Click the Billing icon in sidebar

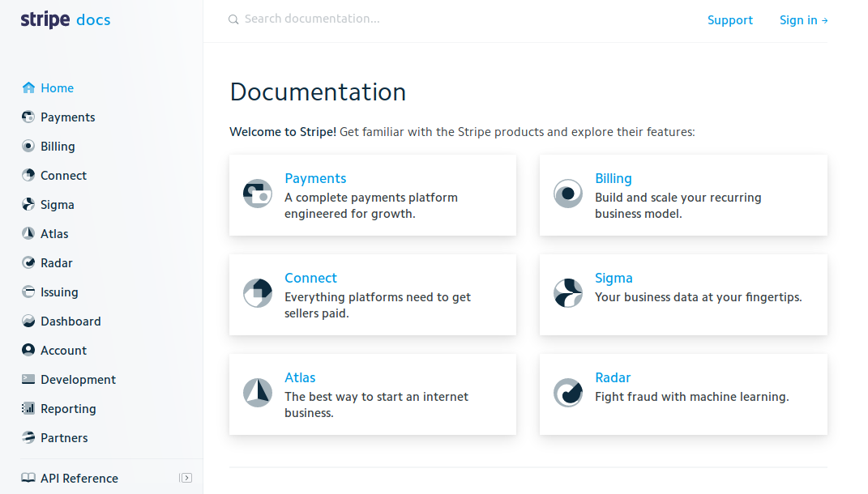click(28, 146)
